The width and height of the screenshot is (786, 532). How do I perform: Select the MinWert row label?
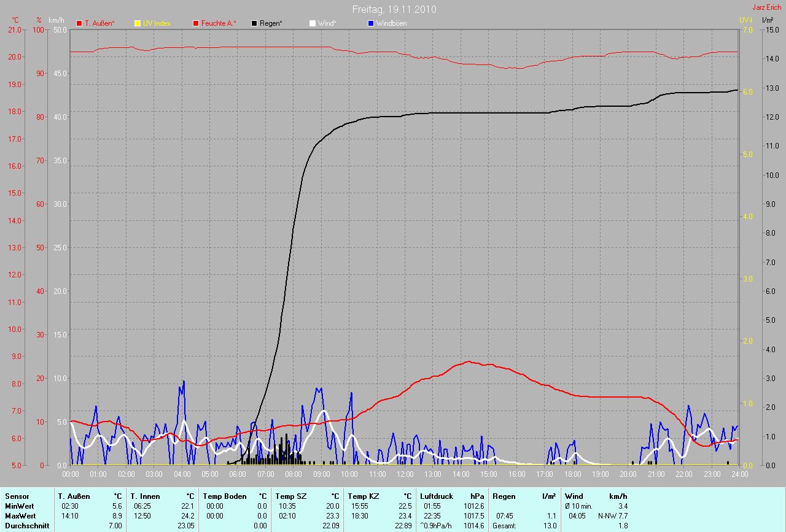point(19,506)
